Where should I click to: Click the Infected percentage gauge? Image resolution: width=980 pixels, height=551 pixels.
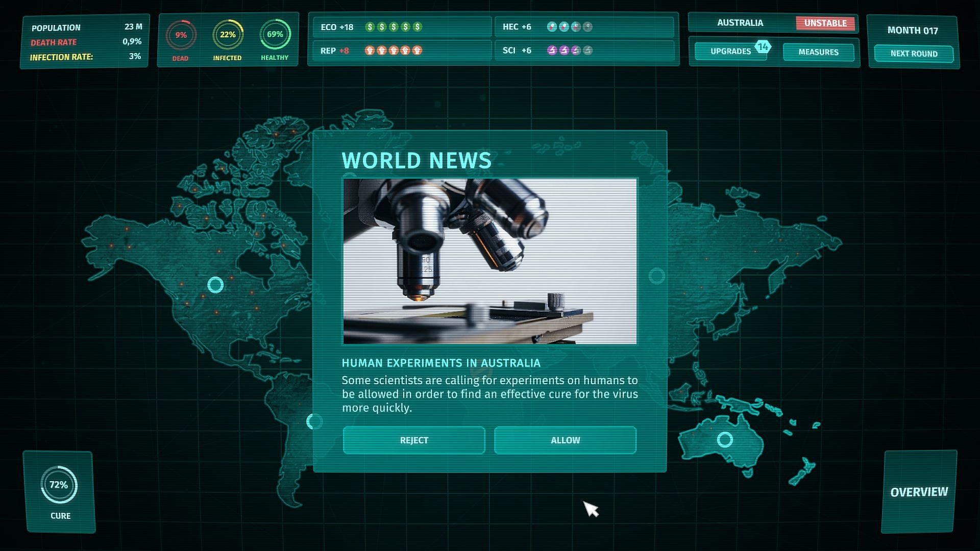pos(228,35)
